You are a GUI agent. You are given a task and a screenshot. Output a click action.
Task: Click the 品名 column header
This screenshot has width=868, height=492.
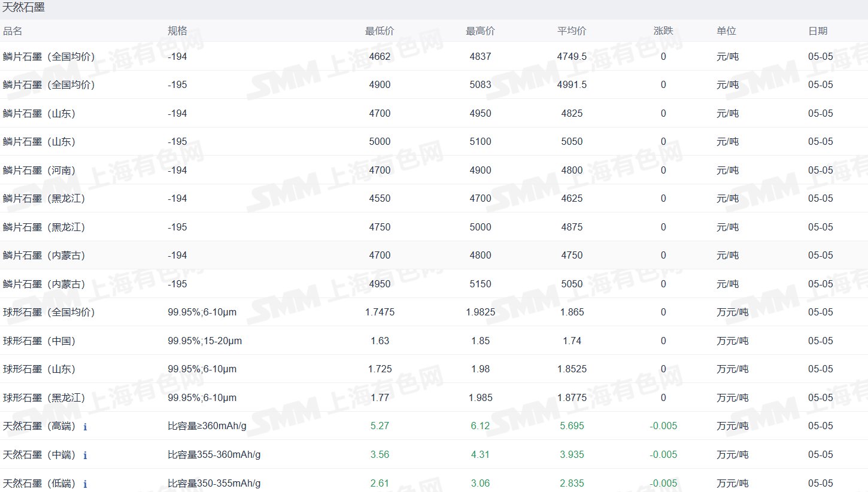click(x=13, y=31)
